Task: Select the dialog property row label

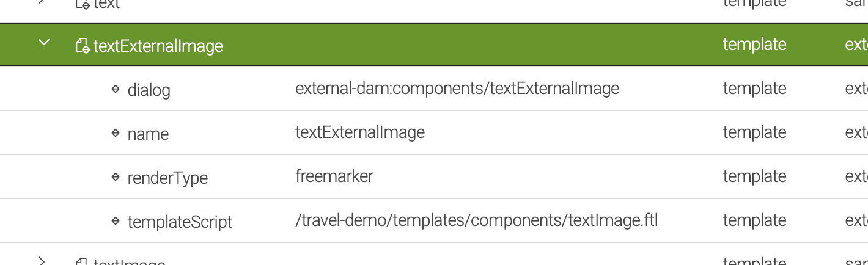Action: coord(149,90)
